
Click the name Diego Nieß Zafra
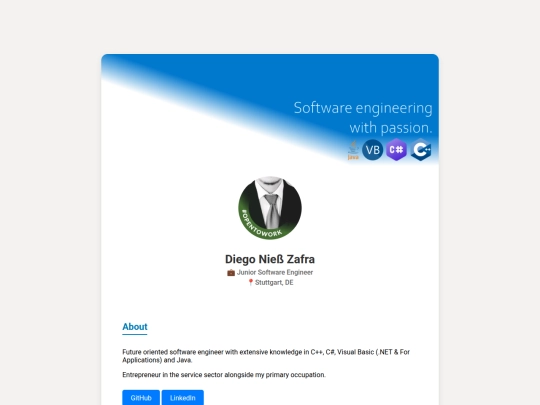pyautogui.click(x=270, y=259)
